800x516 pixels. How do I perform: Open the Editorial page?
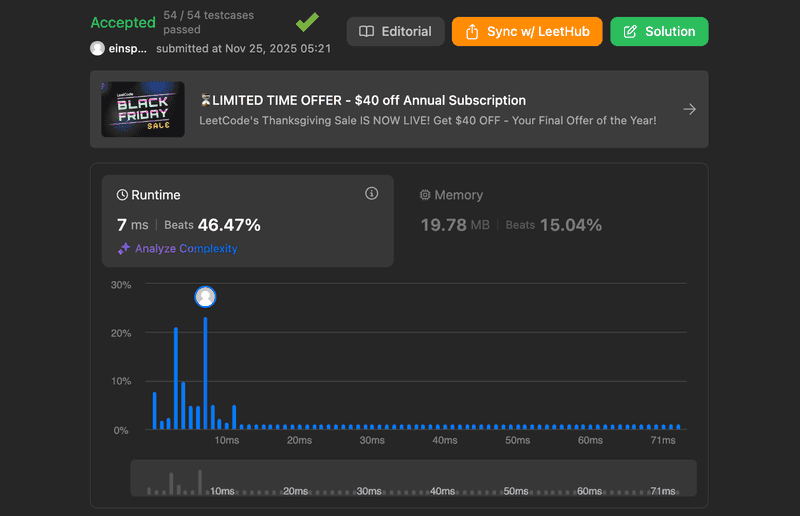pyautogui.click(x=395, y=32)
